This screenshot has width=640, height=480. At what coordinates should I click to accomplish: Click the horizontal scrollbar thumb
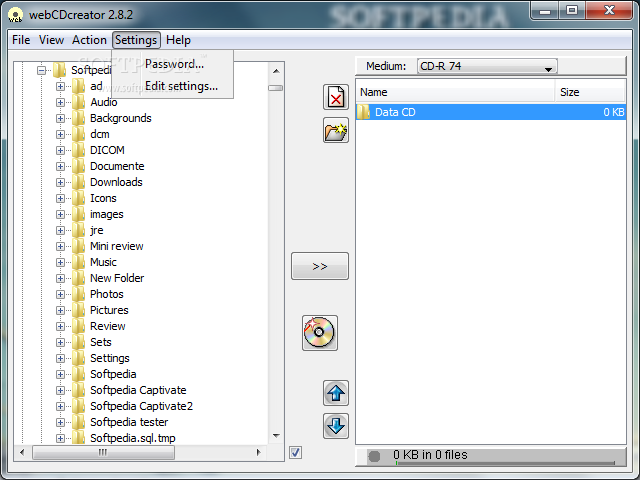(x=103, y=452)
